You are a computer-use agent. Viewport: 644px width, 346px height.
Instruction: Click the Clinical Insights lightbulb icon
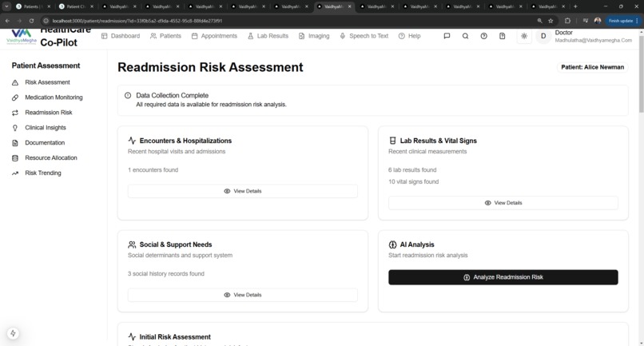coord(15,128)
